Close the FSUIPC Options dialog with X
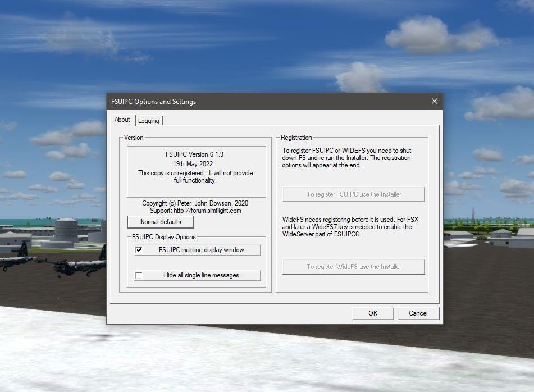The height and width of the screenshot is (392, 534). (434, 102)
